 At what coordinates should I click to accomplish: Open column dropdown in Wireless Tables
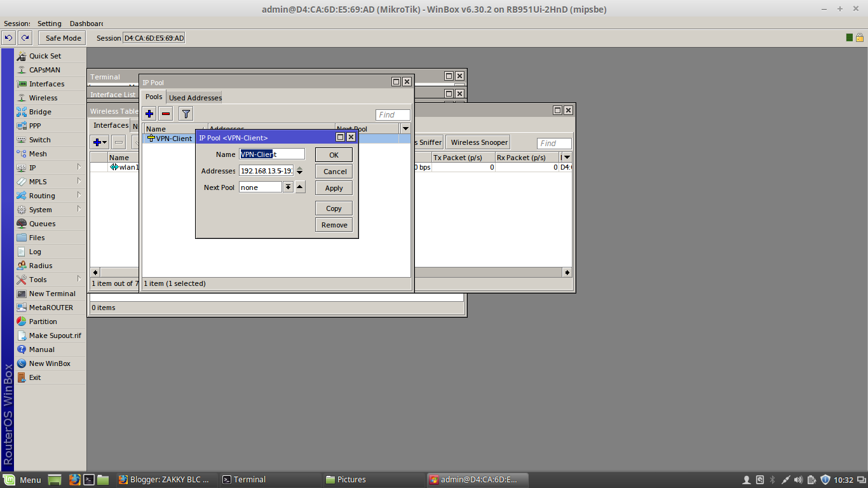click(567, 157)
